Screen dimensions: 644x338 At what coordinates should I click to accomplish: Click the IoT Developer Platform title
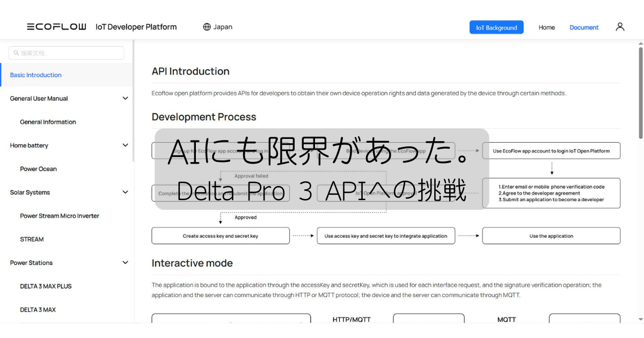tap(136, 27)
